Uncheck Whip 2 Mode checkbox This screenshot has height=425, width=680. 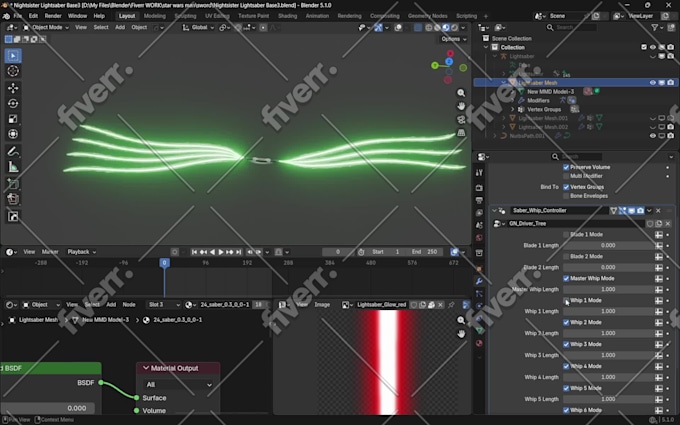566,322
